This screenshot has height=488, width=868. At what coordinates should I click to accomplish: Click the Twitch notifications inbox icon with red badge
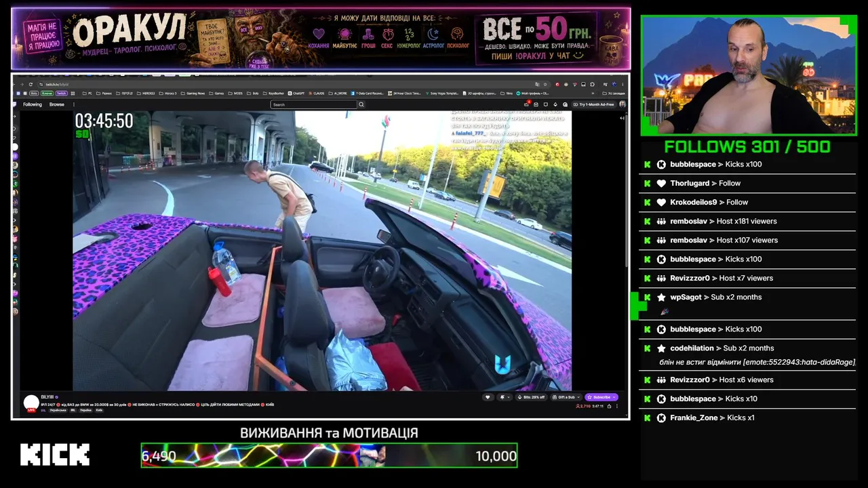(x=527, y=104)
